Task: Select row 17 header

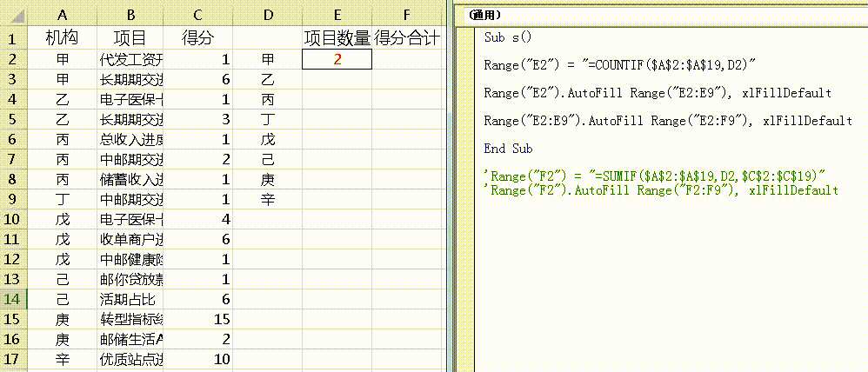Action: [x=13, y=359]
